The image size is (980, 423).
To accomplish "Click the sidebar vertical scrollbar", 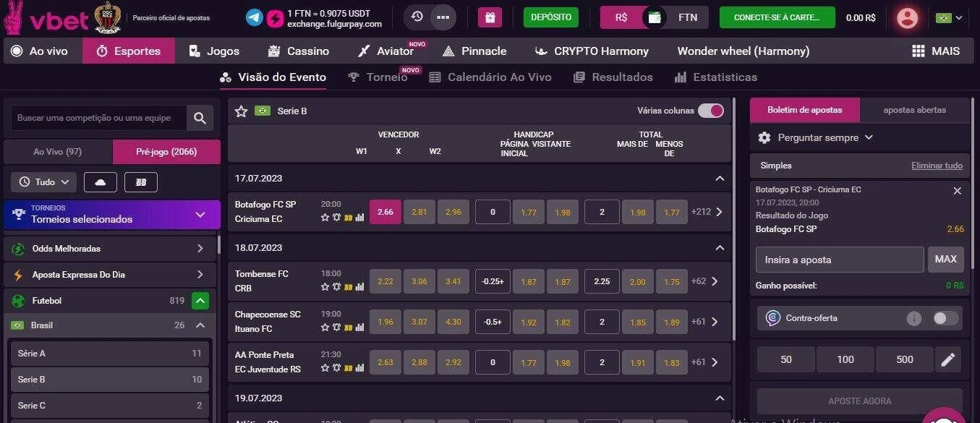I will pyautogui.click(x=218, y=244).
